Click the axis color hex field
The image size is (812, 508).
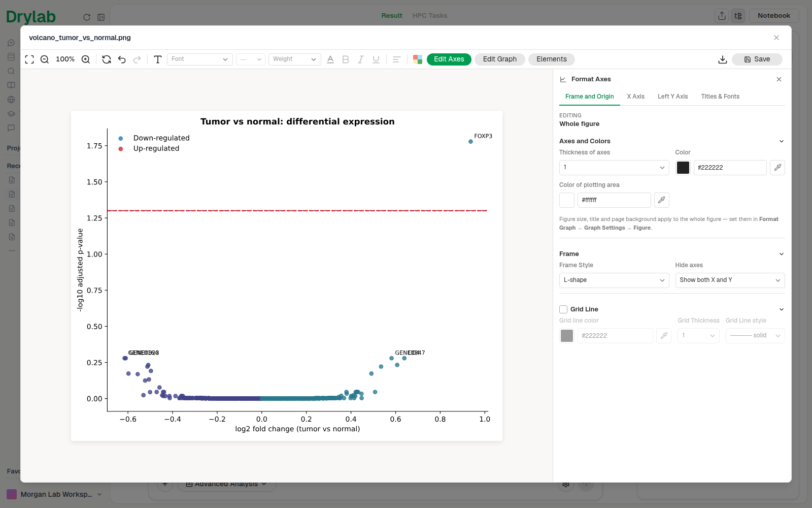point(730,168)
